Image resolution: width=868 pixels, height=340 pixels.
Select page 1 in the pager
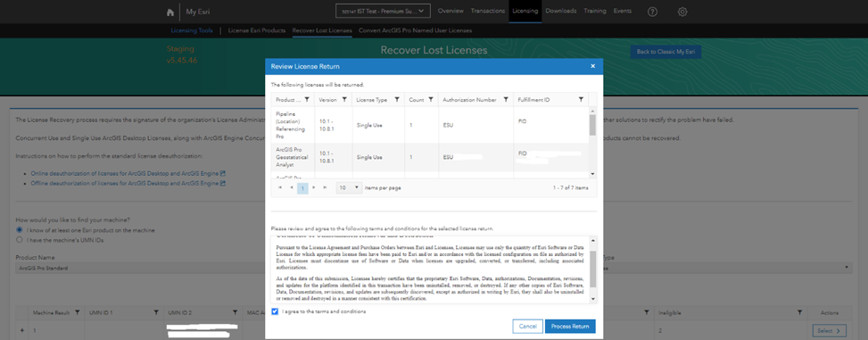pos(302,188)
